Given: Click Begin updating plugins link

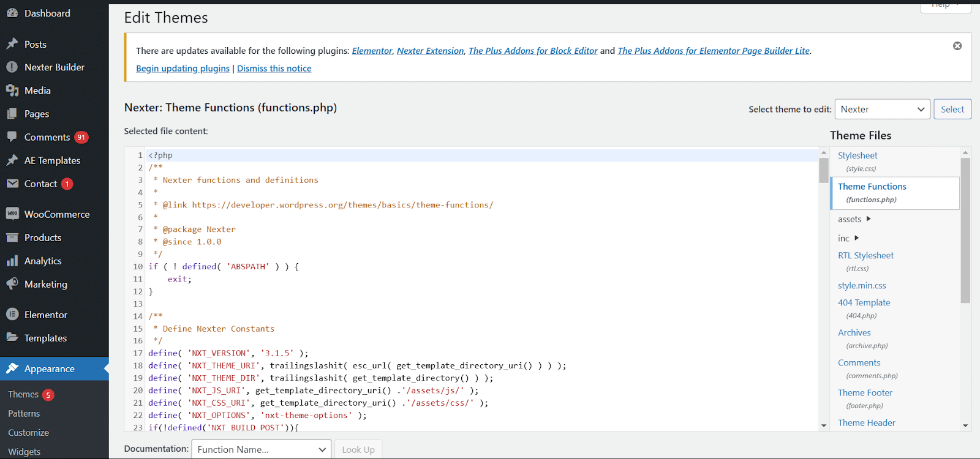Looking at the screenshot, I should pos(183,69).
